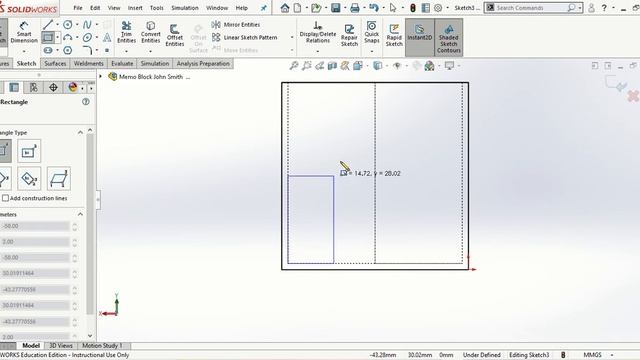Open Quick Snaps dropdown arrow
The width and height of the screenshot is (640, 360).
(x=371, y=51)
